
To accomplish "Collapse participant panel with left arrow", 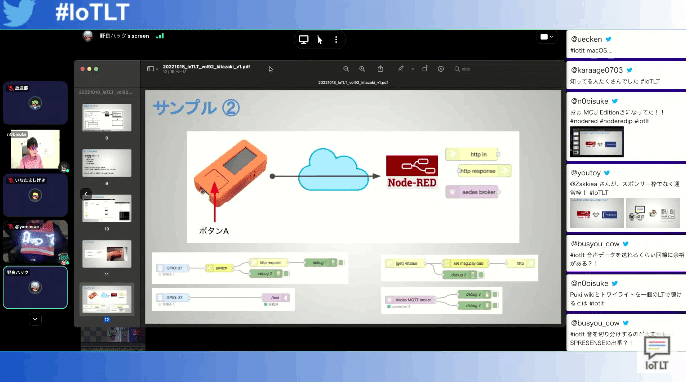I will [x=86, y=194].
